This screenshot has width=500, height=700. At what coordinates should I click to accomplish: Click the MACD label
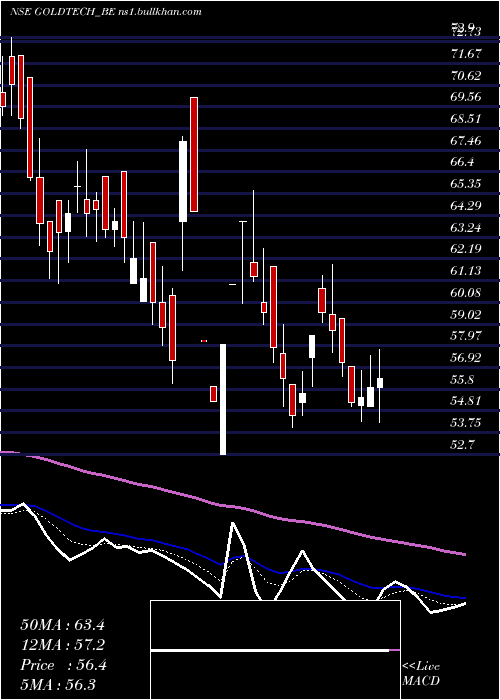(x=421, y=681)
